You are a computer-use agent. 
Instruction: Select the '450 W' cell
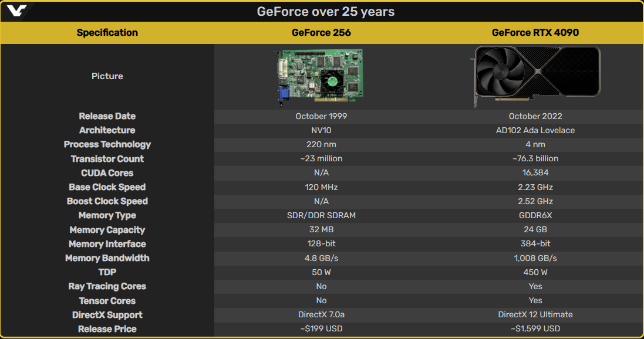pos(535,272)
